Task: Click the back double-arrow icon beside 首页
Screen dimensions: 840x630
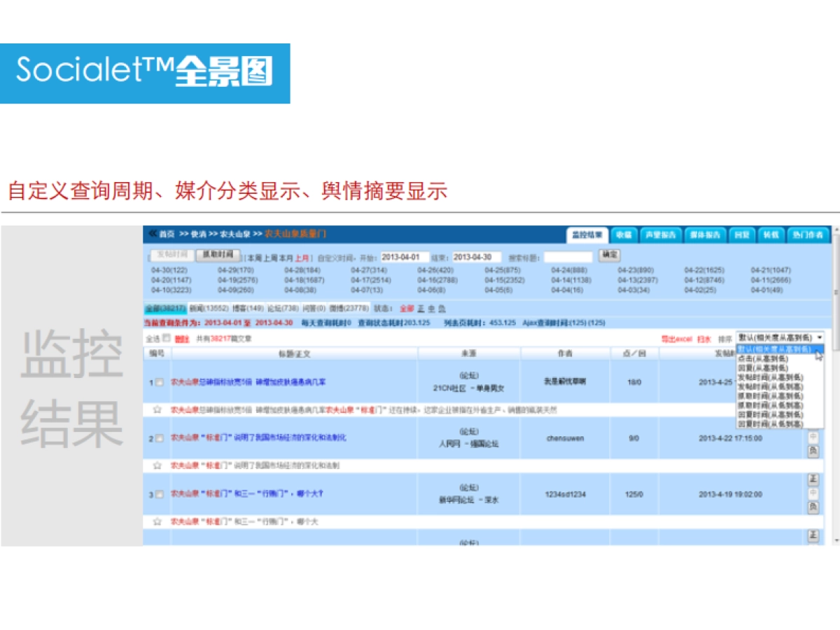Action: 150,234
